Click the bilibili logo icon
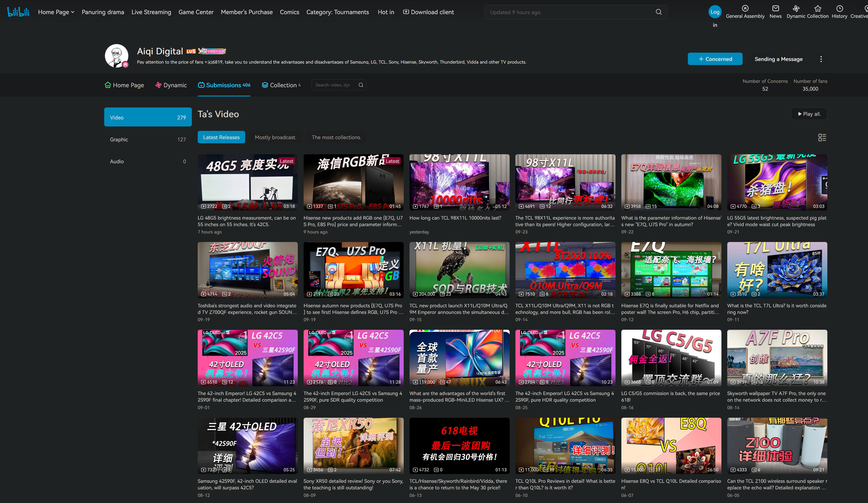 tap(18, 12)
